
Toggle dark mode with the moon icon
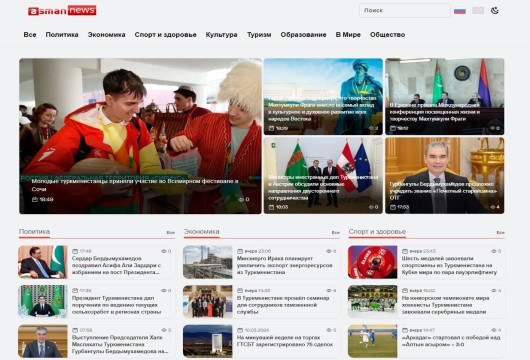[495, 10]
